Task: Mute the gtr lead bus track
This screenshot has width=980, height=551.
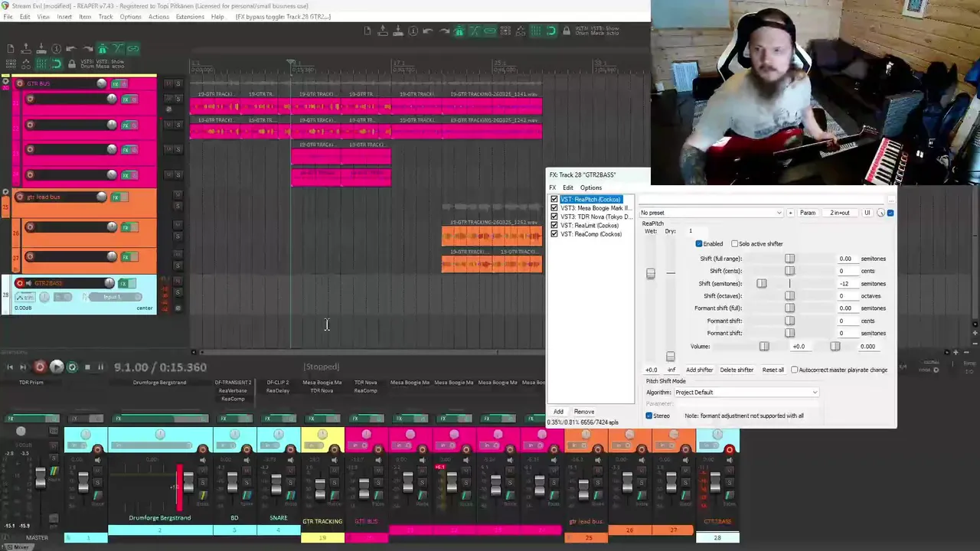Action: click(178, 194)
